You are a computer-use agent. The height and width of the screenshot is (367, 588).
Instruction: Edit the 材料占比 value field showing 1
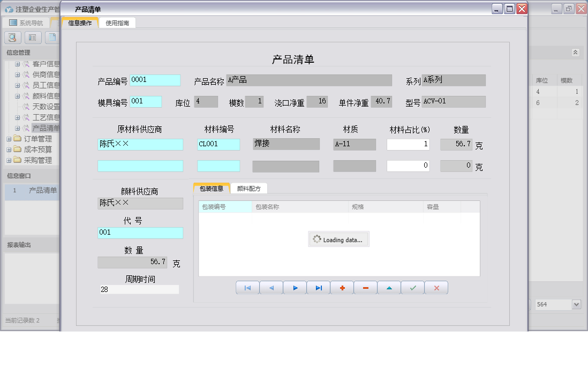click(408, 144)
